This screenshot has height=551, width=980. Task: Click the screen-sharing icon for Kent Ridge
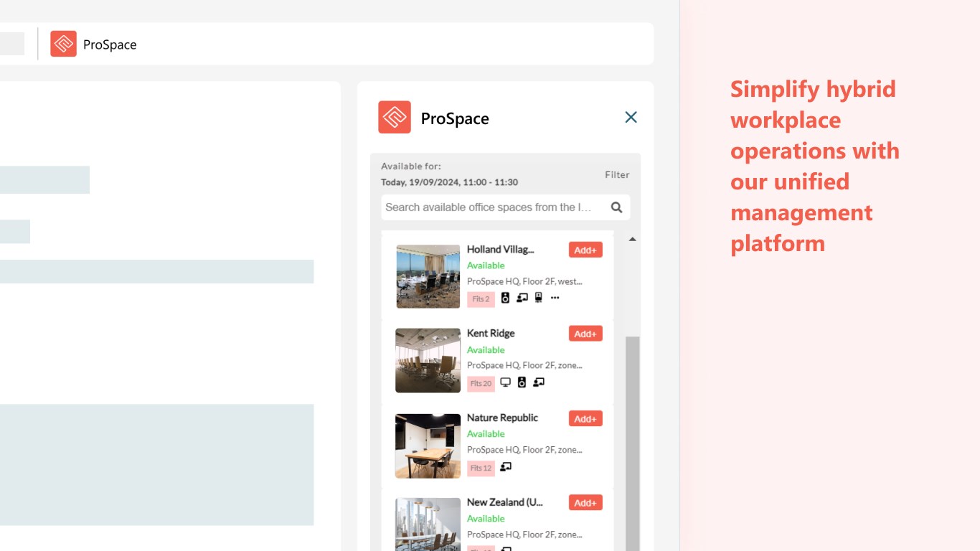pos(539,382)
